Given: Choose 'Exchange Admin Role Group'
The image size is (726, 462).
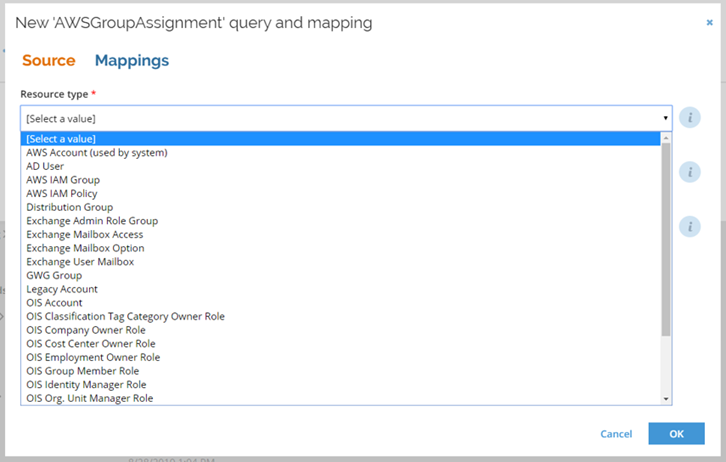Looking at the screenshot, I should click(x=341, y=221).
